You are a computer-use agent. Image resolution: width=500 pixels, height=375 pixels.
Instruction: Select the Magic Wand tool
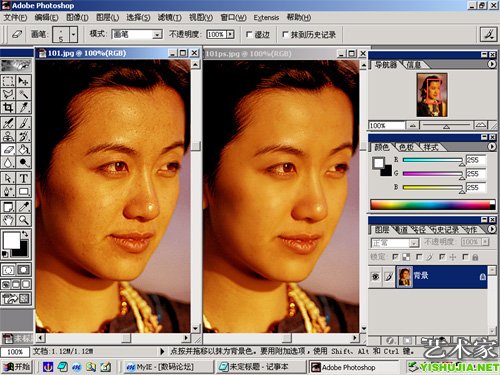point(23,94)
